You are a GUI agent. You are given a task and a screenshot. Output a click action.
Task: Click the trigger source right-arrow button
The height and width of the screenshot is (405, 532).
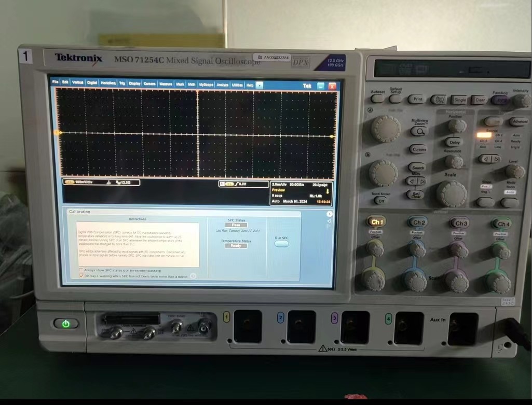click(x=496, y=159)
